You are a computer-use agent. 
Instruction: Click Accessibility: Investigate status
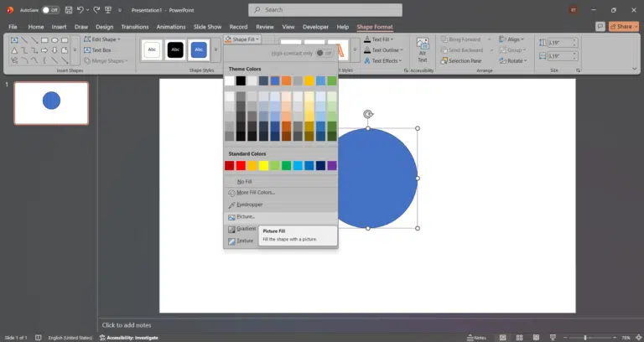pyautogui.click(x=128, y=338)
